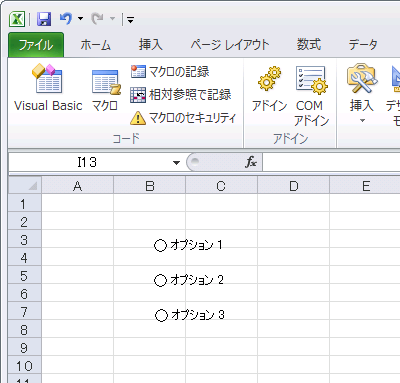Click the fx insert function button
Viewport: 400px width, 383px height.
pos(251,162)
